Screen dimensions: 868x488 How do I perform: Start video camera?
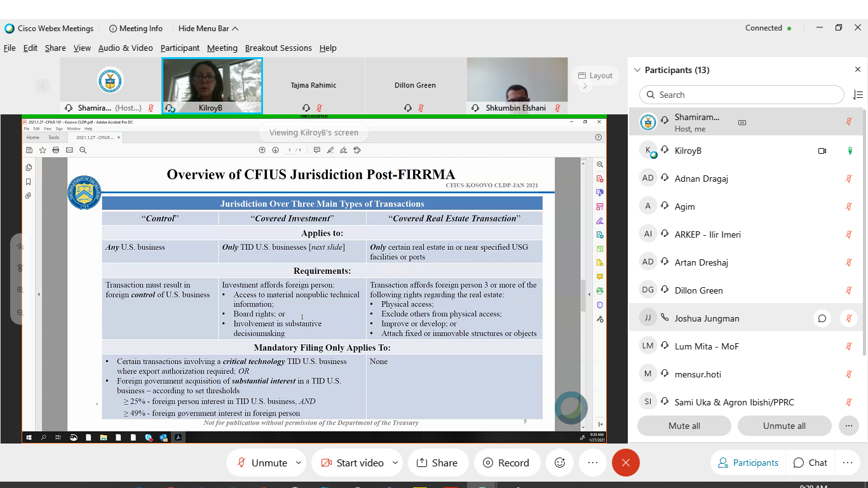(352, 463)
